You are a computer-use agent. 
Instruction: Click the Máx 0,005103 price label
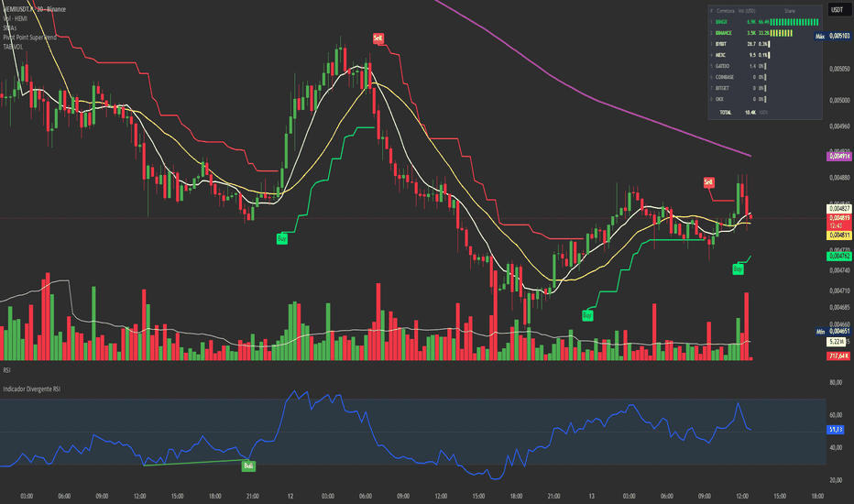(x=832, y=36)
